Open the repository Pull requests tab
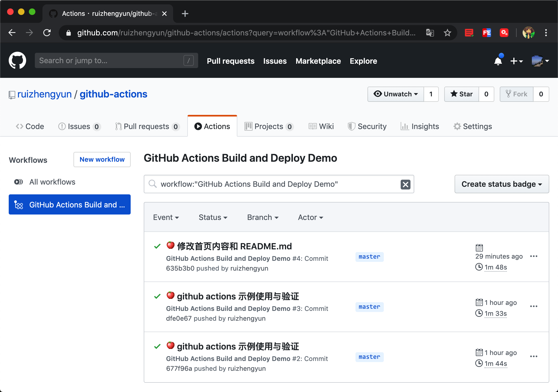The height and width of the screenshot is (392, 558). click(147, 126)
